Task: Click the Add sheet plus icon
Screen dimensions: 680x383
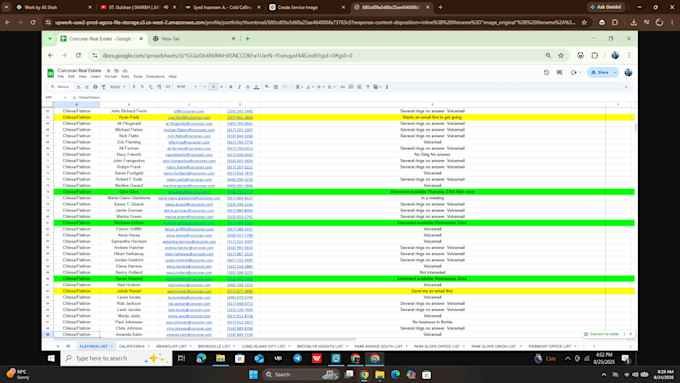Action: (x=58, y=346)
